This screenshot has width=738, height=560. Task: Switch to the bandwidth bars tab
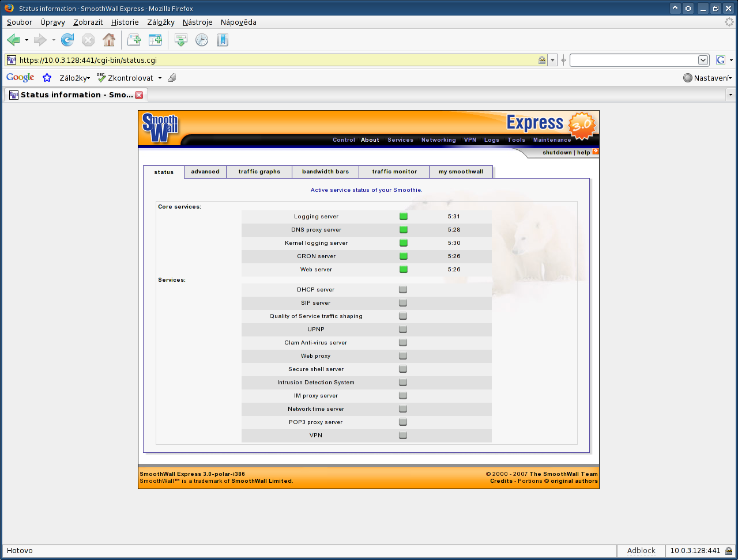point(326,172)
